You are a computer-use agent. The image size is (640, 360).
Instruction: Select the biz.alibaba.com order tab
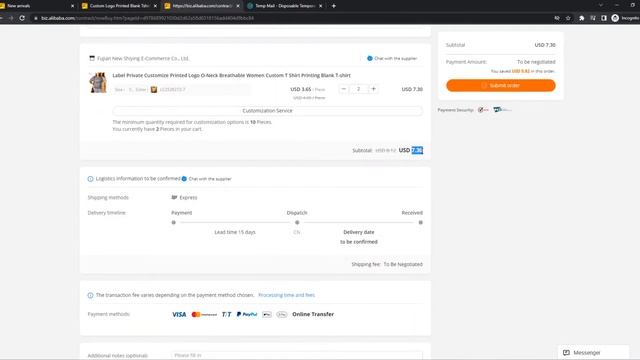pyautogui.click(x=202, y=6)
